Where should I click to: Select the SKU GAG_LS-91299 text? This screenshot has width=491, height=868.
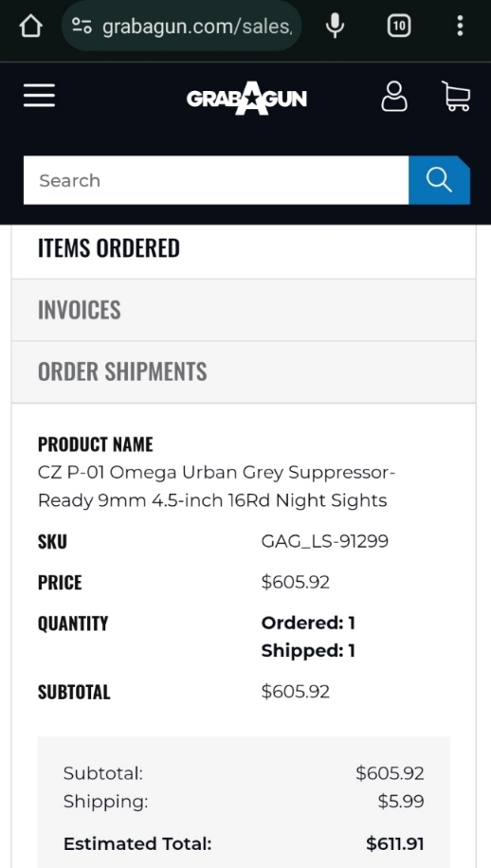325,541
